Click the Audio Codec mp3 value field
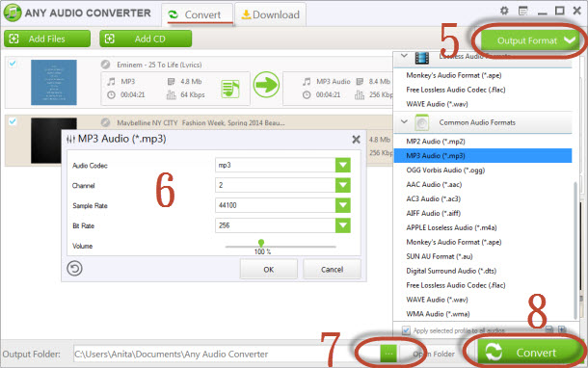This screenshot has width=588, height=368. 276,165
